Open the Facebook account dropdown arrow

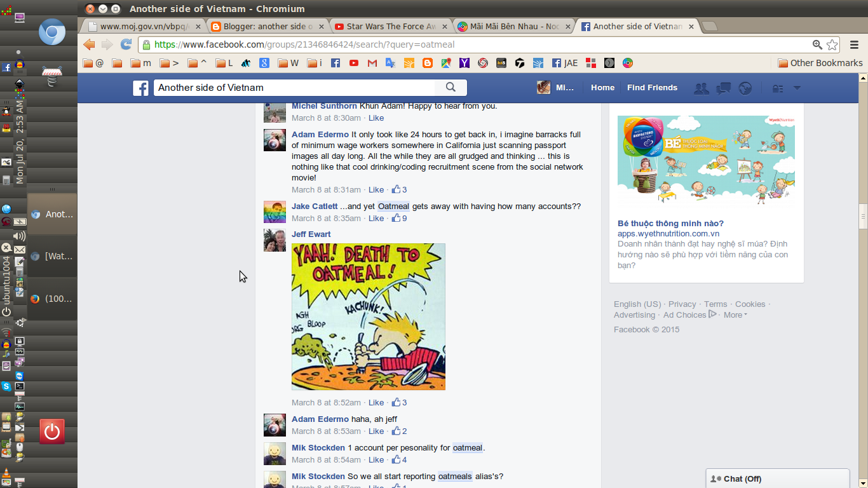click(797, 88)
